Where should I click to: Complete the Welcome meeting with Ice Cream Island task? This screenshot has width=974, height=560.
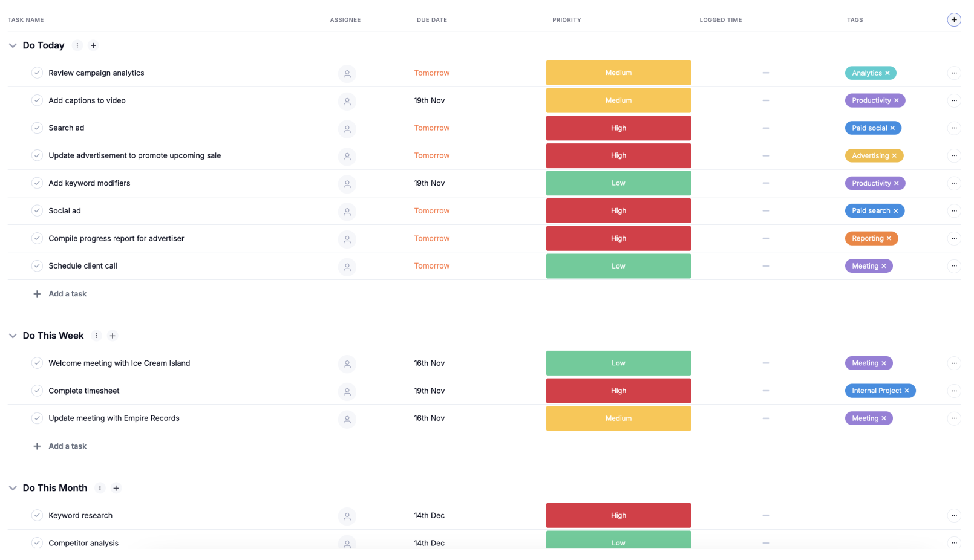(37, 363)
